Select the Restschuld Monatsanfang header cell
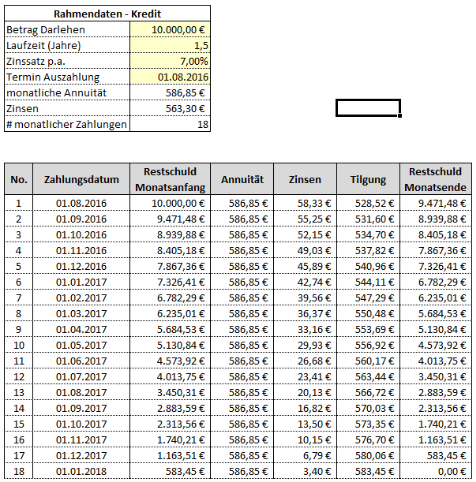Viewport: 476px width, 482px height. click(x=170, y=179)
